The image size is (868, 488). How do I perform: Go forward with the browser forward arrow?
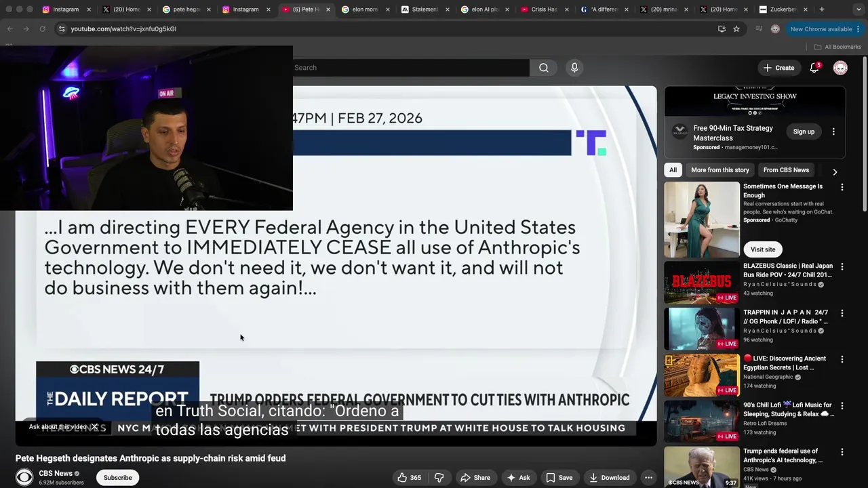pyautogui.click(x=26, y=28)
